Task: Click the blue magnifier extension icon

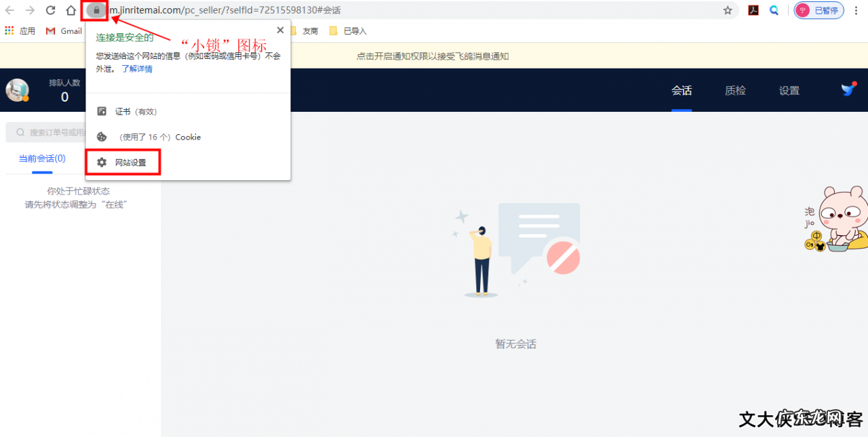Action: click(774, 10)
